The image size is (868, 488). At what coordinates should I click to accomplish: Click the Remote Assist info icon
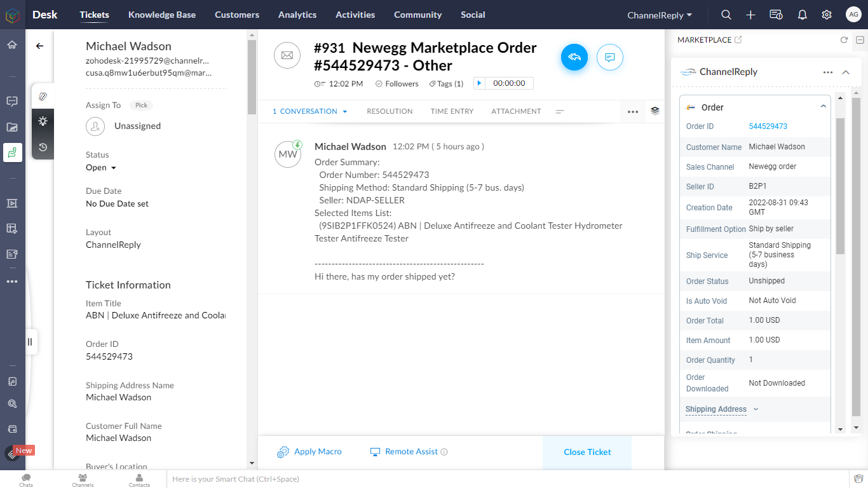[444, 452]
